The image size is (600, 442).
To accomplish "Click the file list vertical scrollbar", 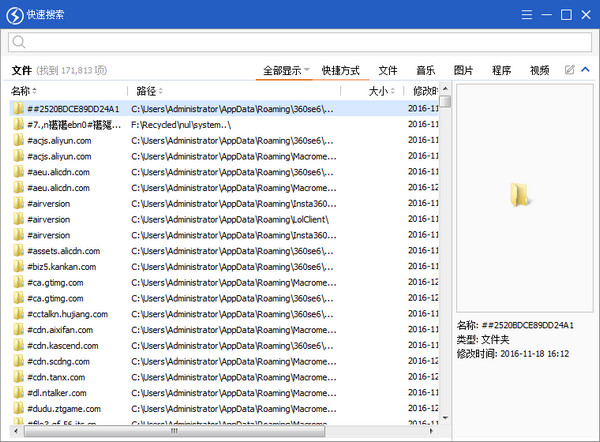I will tap(445, 250).
